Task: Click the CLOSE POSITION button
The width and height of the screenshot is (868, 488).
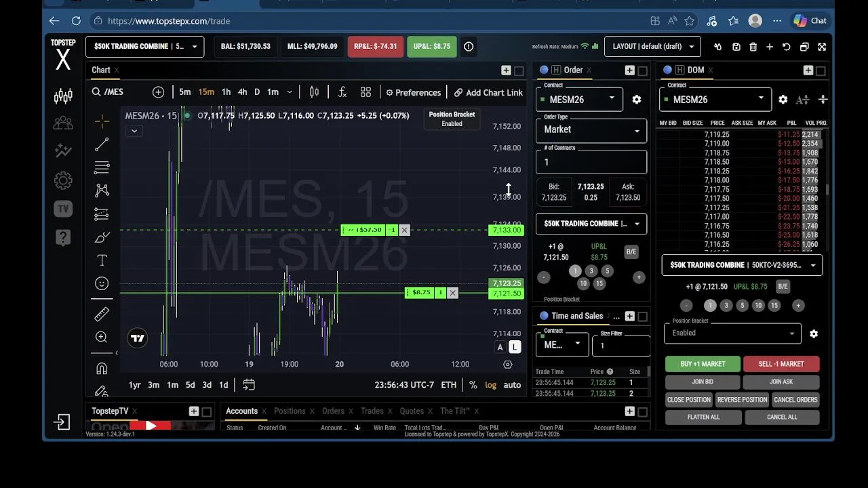Action: pyautogui.click(x=688, y=400)
